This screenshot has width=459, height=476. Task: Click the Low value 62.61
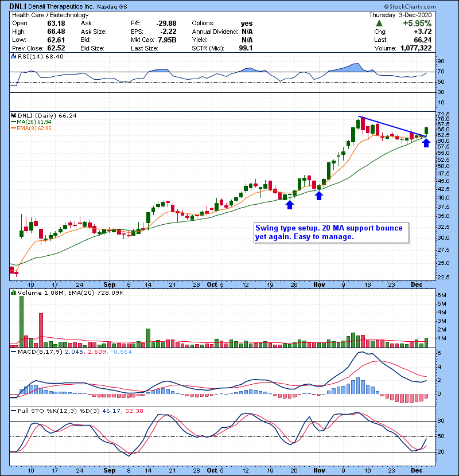[56, 40]
